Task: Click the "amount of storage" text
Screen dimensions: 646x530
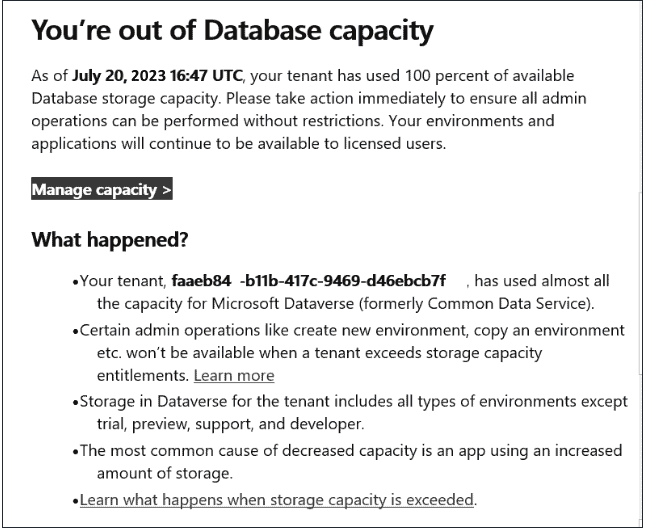Action: click(160, 471)
